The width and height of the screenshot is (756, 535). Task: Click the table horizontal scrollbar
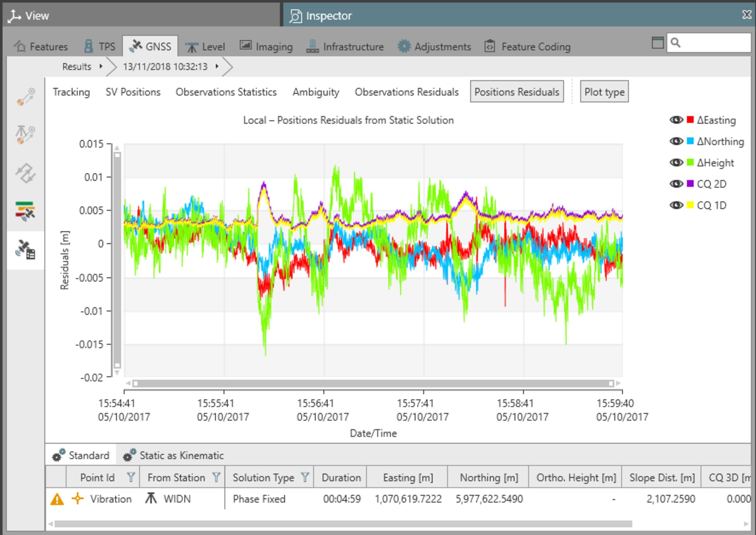click(343, 524)
